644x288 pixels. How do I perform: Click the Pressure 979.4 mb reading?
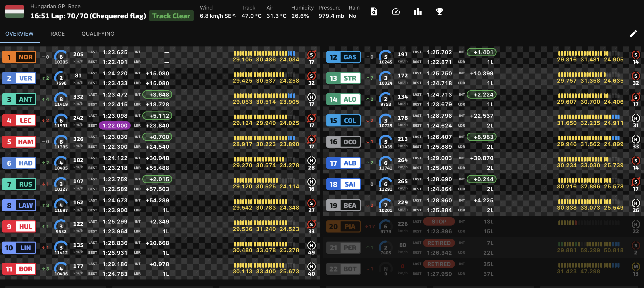click(x=331, y=16)
